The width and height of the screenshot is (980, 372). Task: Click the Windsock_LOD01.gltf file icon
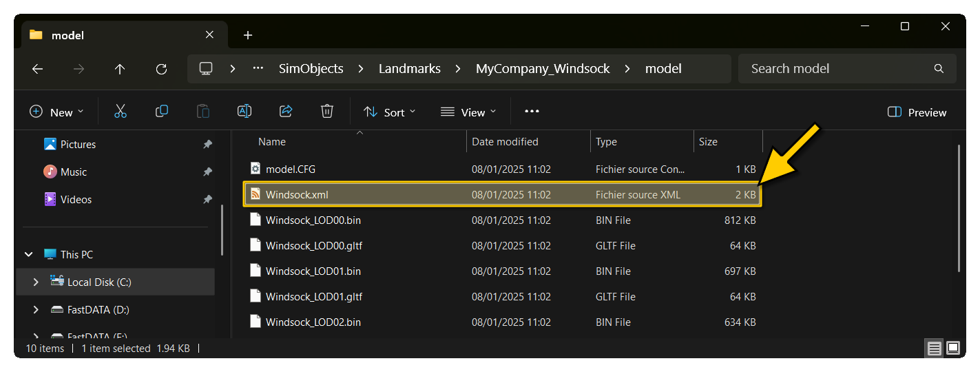tap(256, 297)
